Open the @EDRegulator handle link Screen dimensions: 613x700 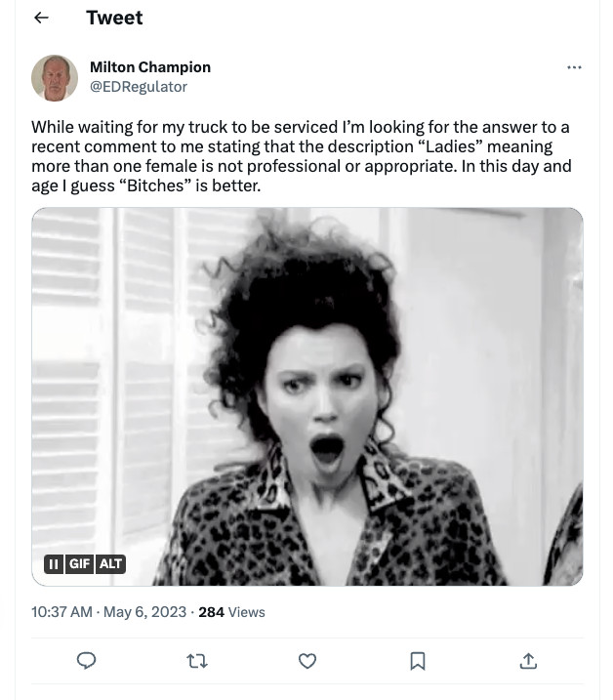[138, 87]
